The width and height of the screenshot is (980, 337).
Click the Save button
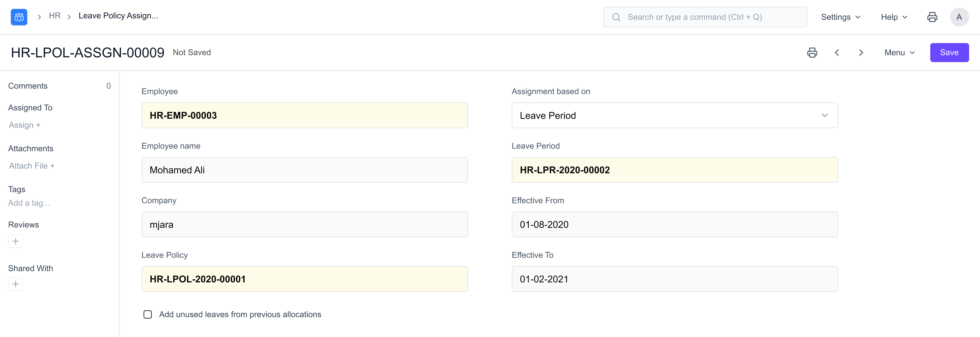pos(949,52)
